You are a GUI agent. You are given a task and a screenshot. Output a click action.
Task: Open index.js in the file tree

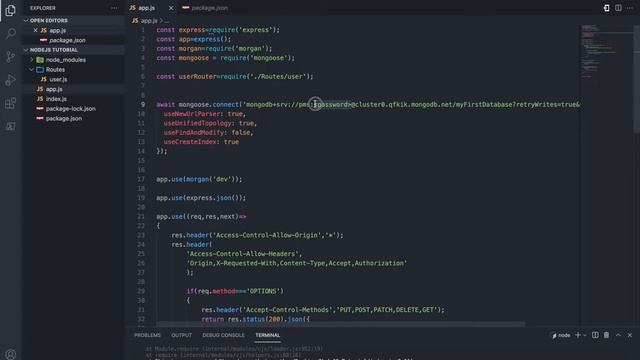click(x=56, y=99)
